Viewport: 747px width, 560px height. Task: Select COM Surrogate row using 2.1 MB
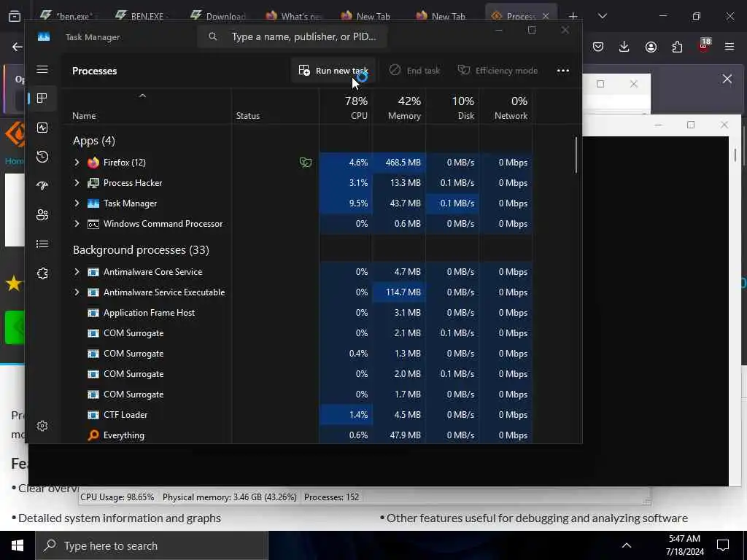298,333
